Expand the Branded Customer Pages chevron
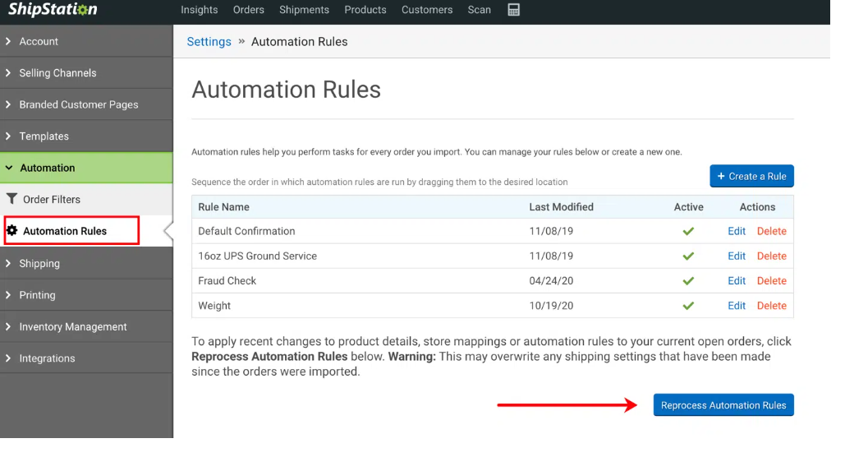The width and height of the screenshot is (868, 457). pos(7,104)
